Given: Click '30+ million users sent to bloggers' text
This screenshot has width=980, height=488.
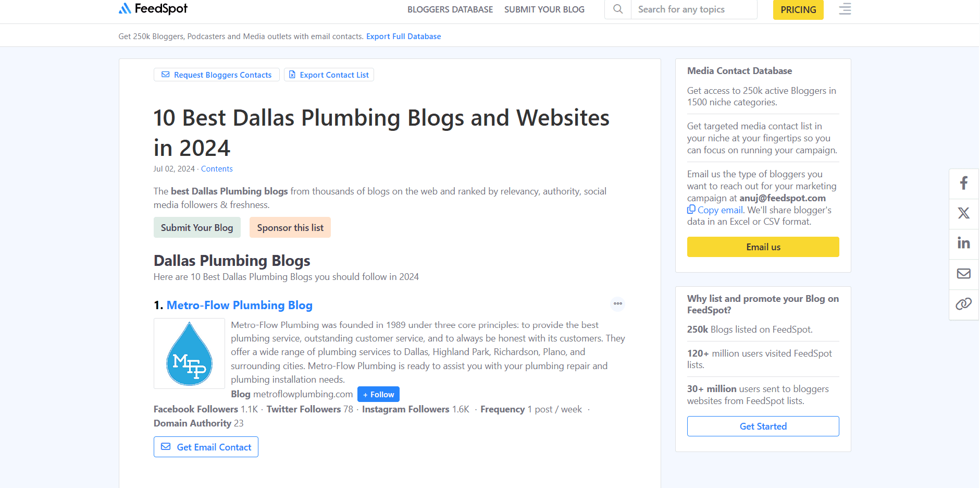Looking at the screenshot, I should click(758, 395).
